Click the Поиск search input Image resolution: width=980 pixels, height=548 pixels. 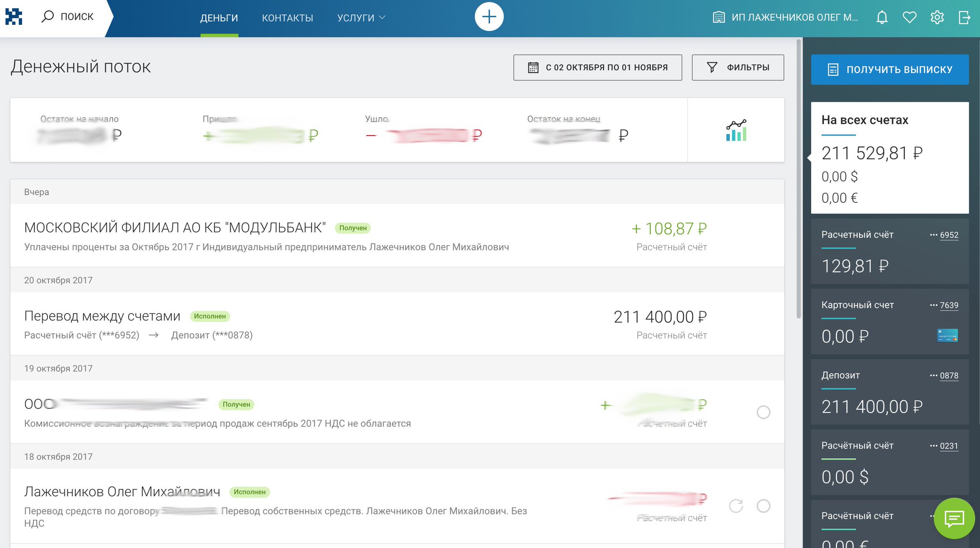point(77,16)
